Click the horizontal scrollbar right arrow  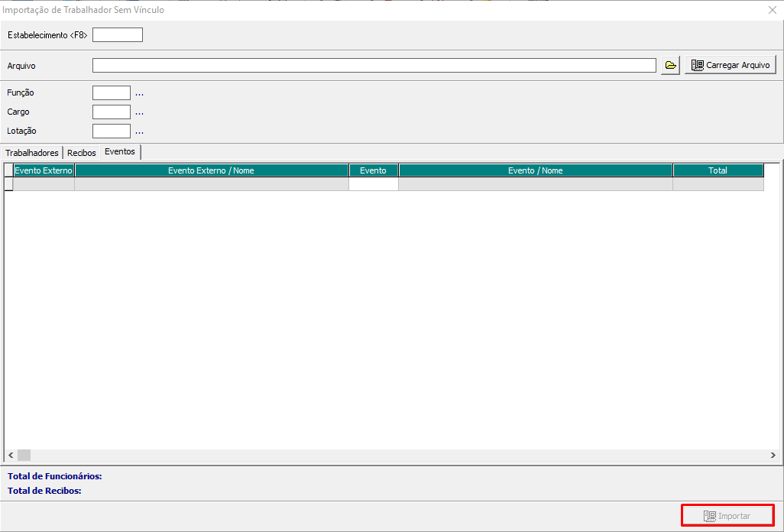(773, 456)
